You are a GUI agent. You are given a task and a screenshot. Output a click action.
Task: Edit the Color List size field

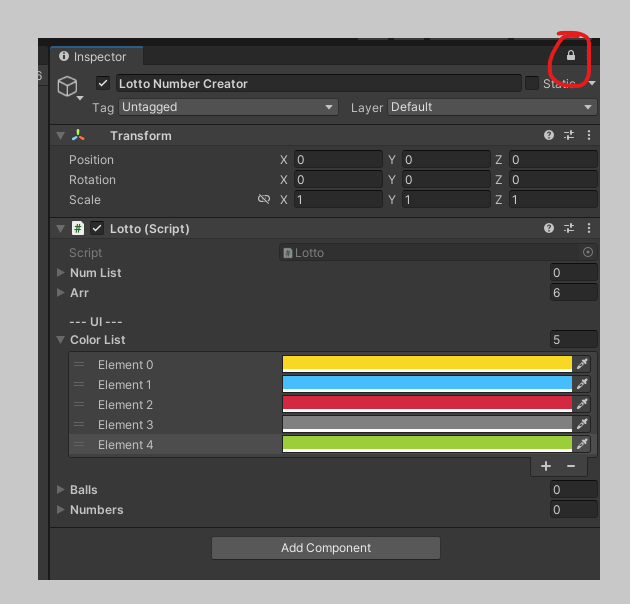tap(573, 340)
